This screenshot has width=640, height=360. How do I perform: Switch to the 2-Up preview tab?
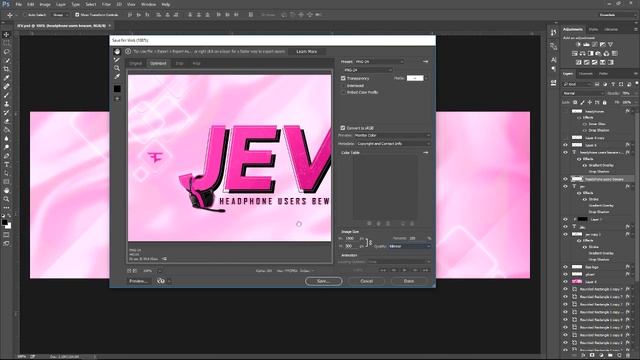(x=180, y=63)
